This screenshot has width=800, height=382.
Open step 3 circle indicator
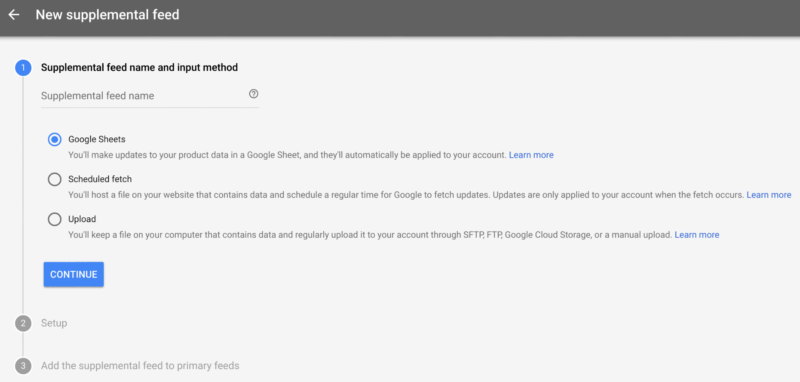click(23, 366)
